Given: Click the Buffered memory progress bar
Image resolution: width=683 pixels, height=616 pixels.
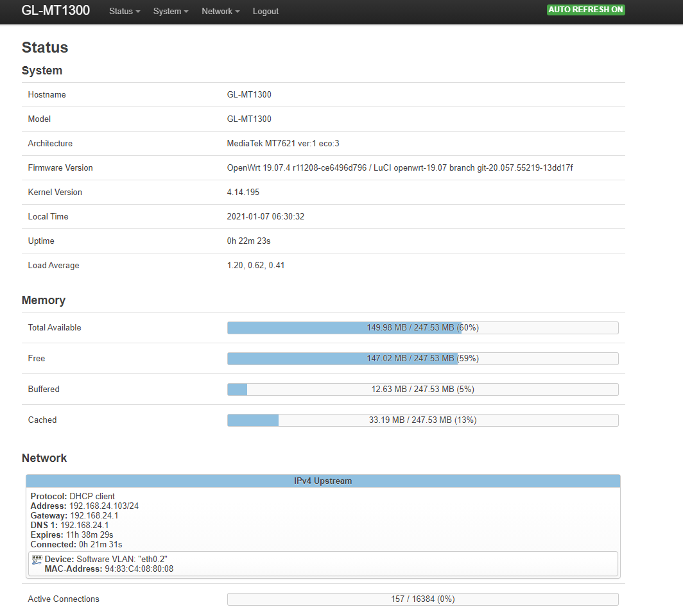Looking at the screenshot, I should point(422,389).
